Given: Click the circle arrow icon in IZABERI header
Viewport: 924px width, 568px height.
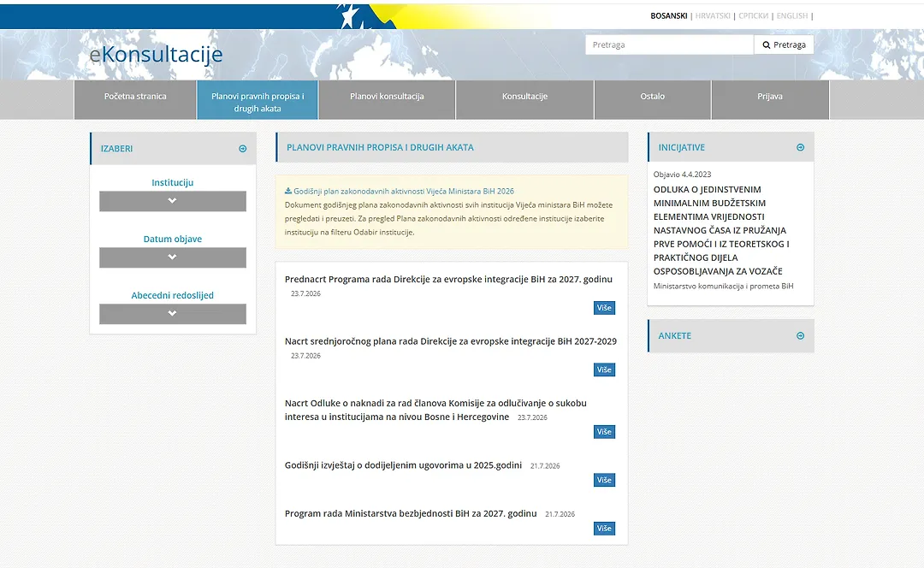Looking at the screenshot, I should [x=242, y=149].
